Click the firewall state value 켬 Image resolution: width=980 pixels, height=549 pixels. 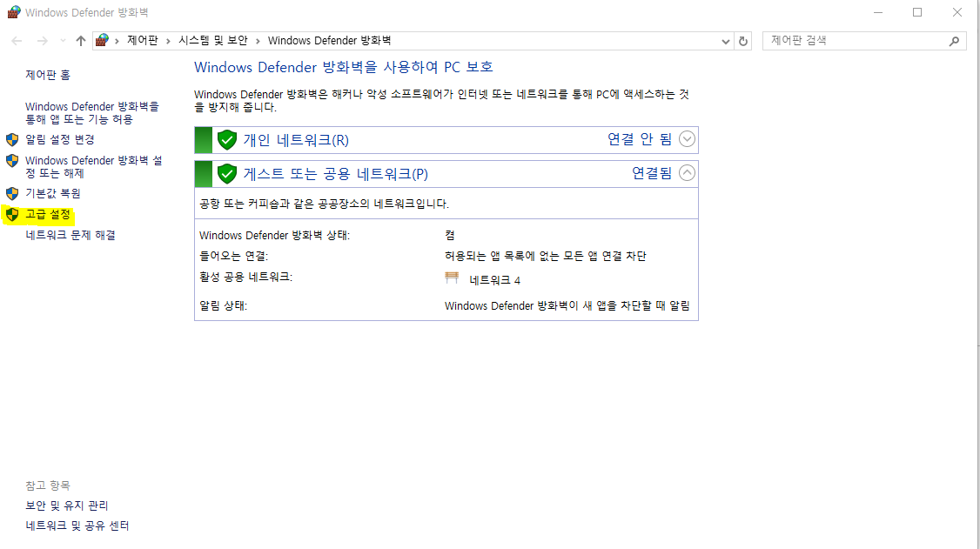pyautogui.click(x=450, y=236)
